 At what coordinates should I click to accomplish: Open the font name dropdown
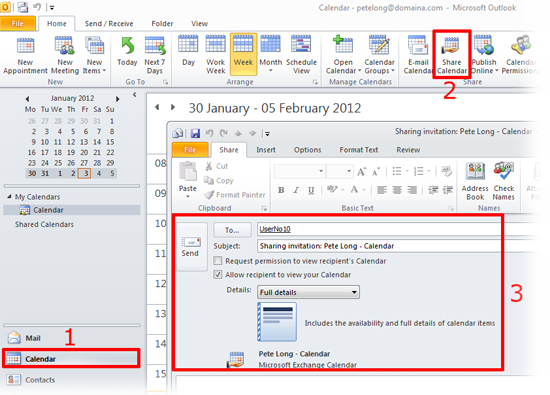coord(321,171)
